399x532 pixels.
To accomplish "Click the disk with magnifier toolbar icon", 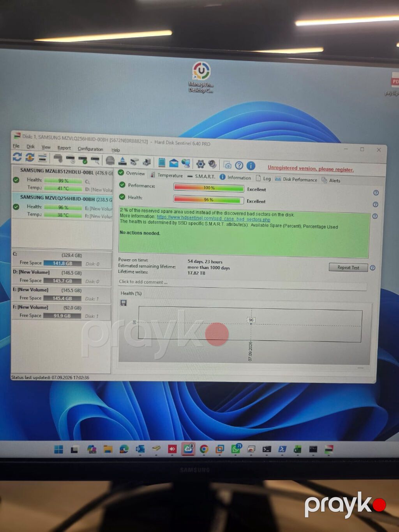I will click(95, 160).
